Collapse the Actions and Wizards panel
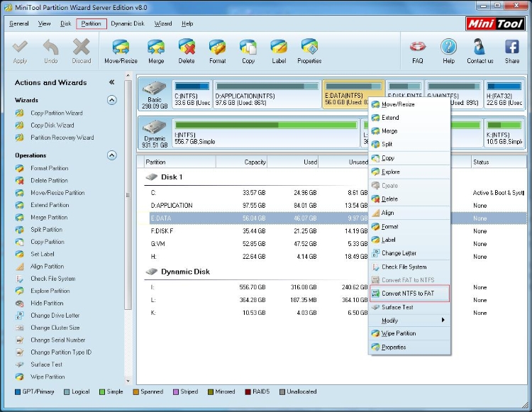 (x=111, y=82)
